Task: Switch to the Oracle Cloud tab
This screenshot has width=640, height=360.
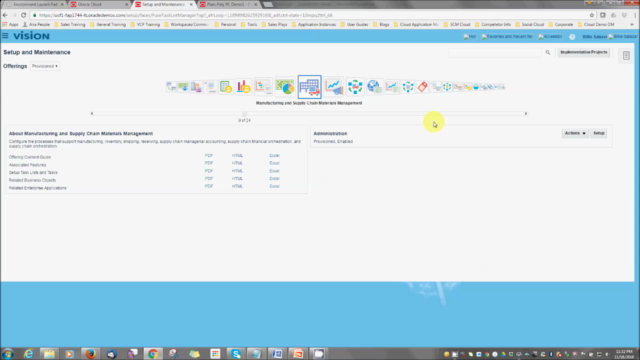Action: pyautogui.click(x=99, y=4)
